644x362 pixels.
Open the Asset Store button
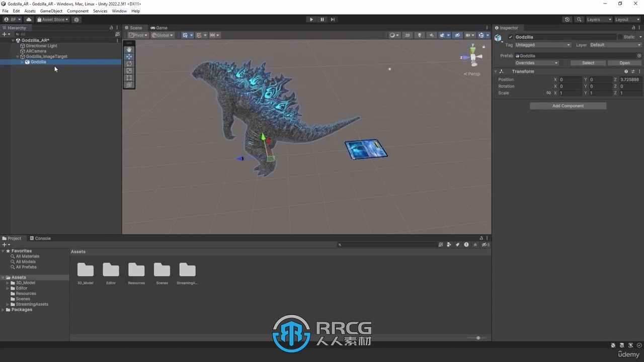click(x=52, y=20)
